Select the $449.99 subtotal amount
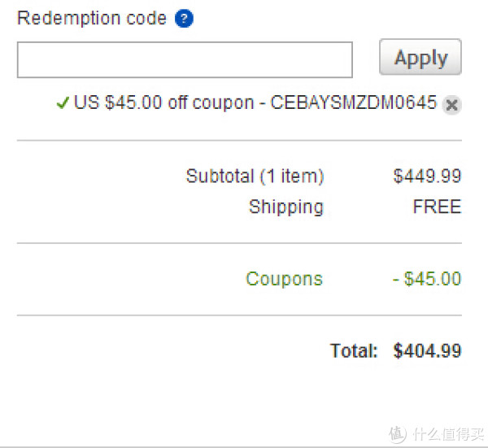The height and width of the screenshot is (448, 488). coord(427,176)
